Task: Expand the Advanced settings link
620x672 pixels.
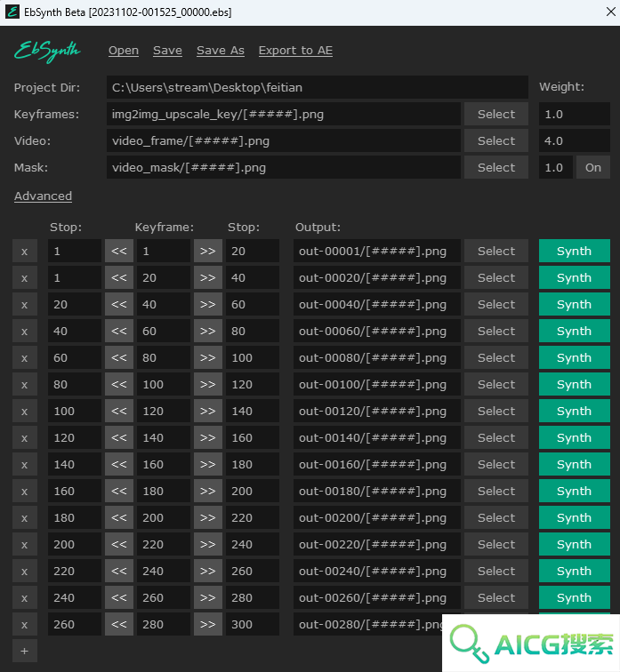Action: (43, 196)
